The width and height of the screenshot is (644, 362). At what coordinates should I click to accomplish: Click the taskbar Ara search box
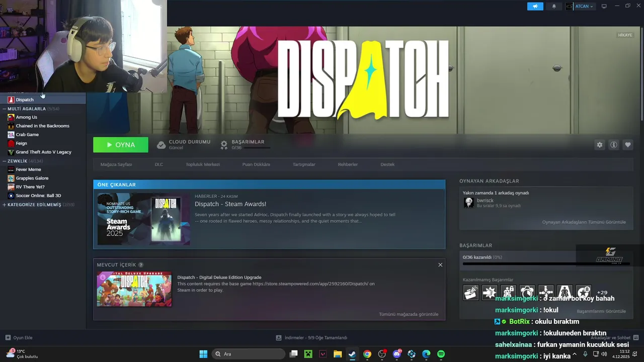pyautogui.click(x=249, y=354)
